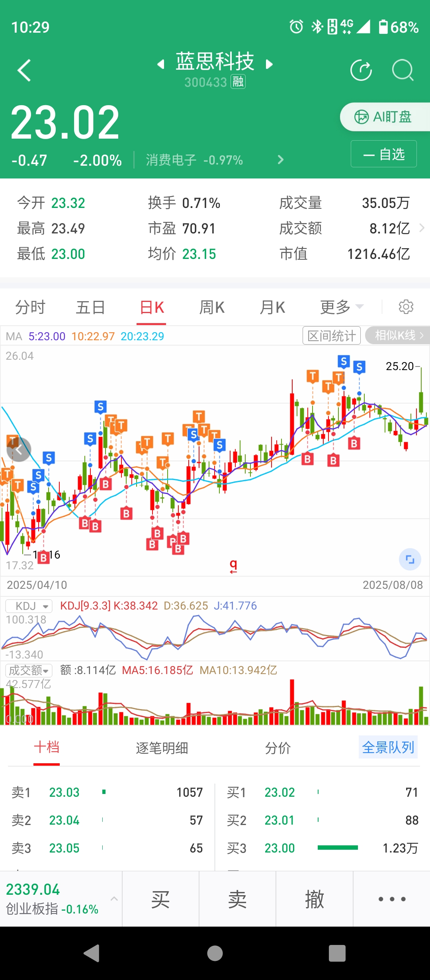Tap the alarm icon in status bar

296,27
